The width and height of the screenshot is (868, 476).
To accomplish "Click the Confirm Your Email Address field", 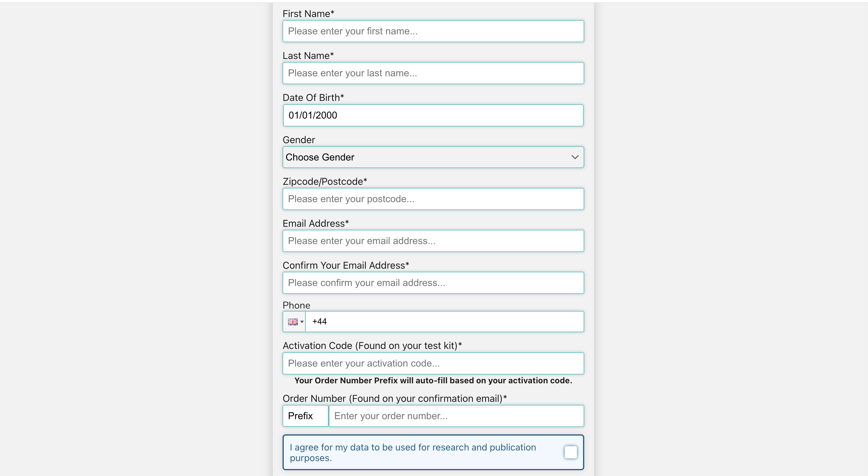I will 433,283.
